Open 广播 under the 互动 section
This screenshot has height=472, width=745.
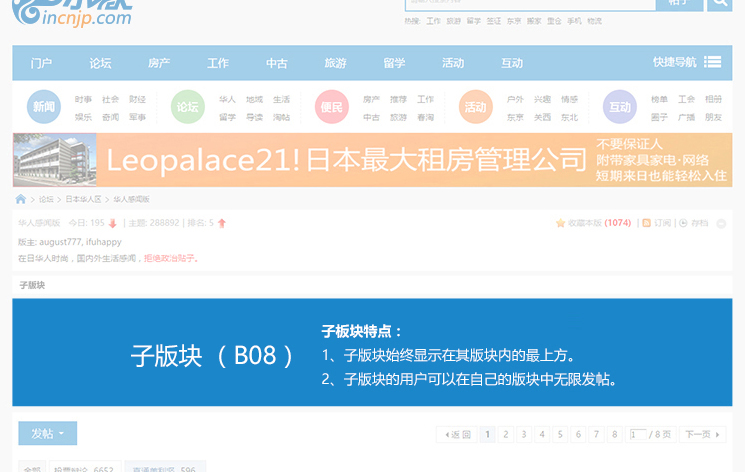(686, 117)
